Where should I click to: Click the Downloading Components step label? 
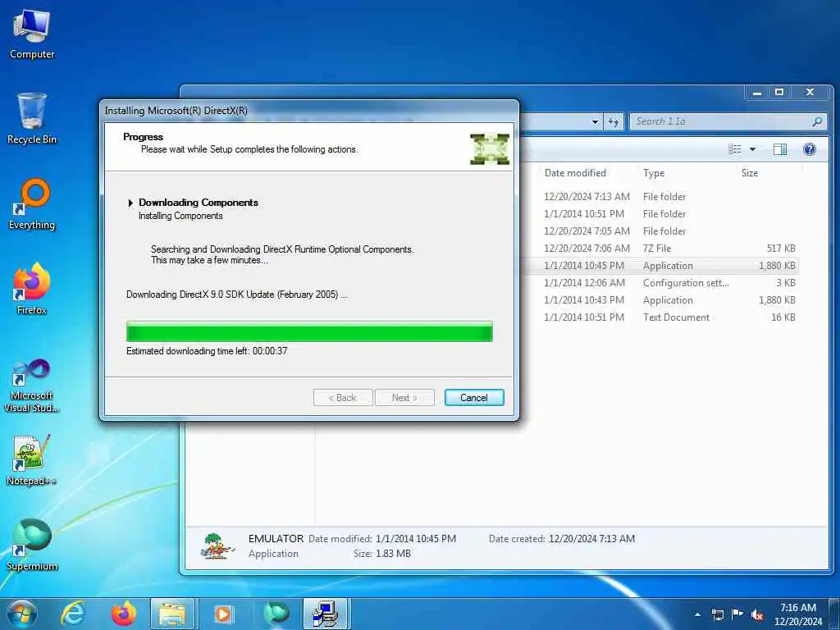199,203
